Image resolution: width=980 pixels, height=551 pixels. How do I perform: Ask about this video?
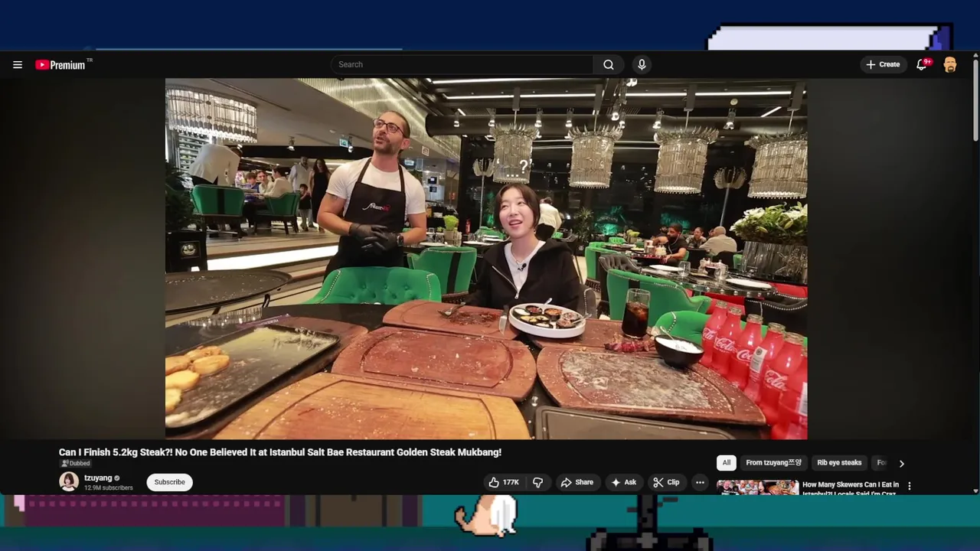click(x=623, y=482)
